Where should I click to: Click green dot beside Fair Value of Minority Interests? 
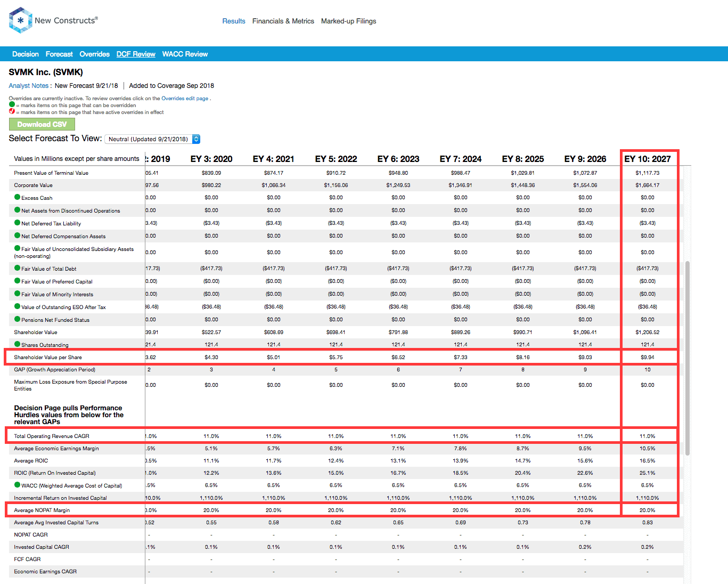tap(18, 294)
